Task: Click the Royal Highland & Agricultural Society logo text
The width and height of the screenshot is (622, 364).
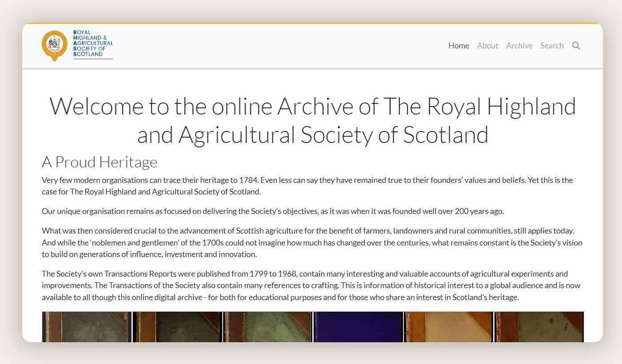Action: pyautogui.click(x=93, y=44)
